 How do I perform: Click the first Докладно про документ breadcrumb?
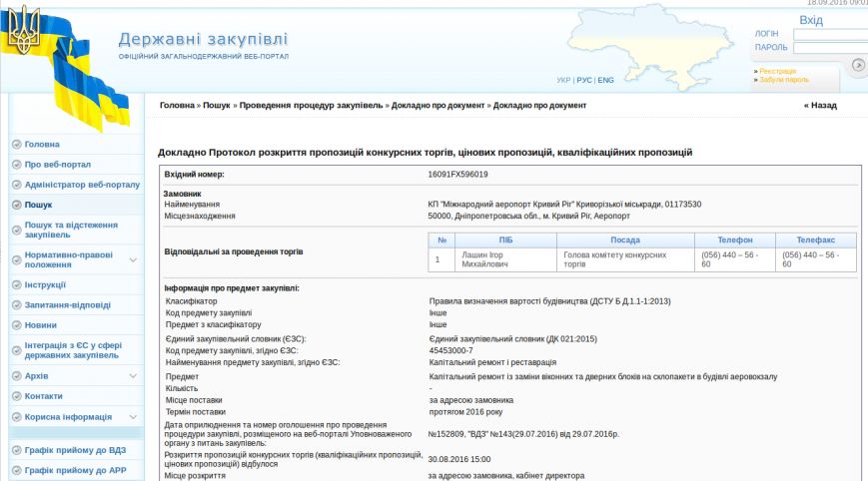(437, 105)
